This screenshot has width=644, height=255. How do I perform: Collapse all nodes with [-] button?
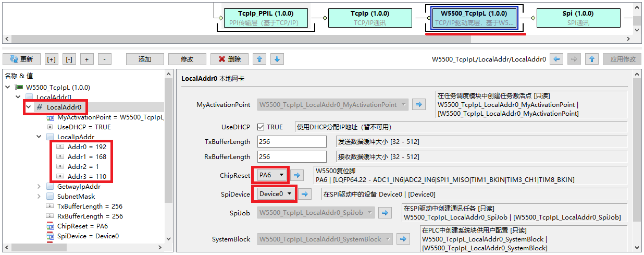coord(69,59)
